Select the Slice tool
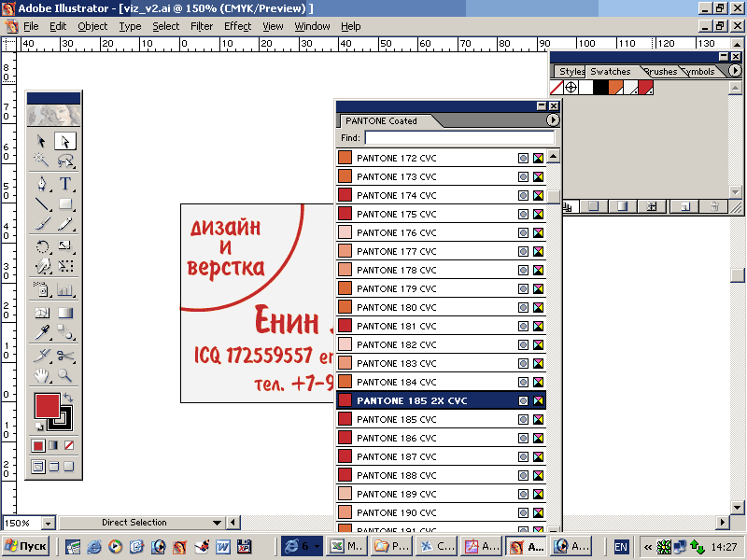Viewport: 747px width, 560px height. tap(41, 356)
